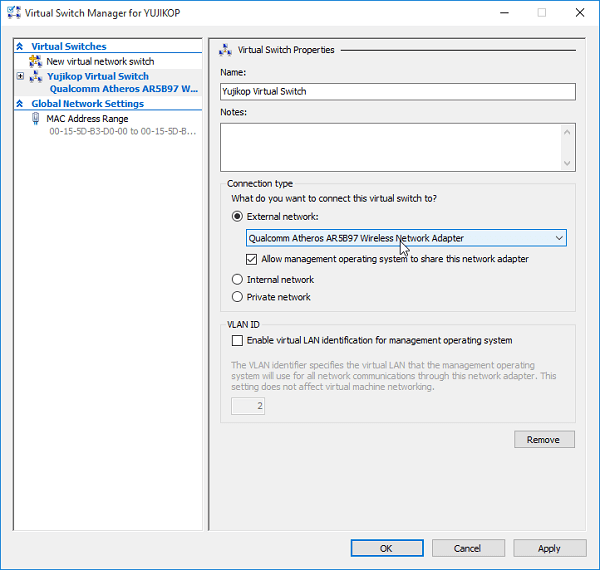
Task: Select Qualcomm Atheros AR5B97 tree entry
Action: click(x=124, y=89)
